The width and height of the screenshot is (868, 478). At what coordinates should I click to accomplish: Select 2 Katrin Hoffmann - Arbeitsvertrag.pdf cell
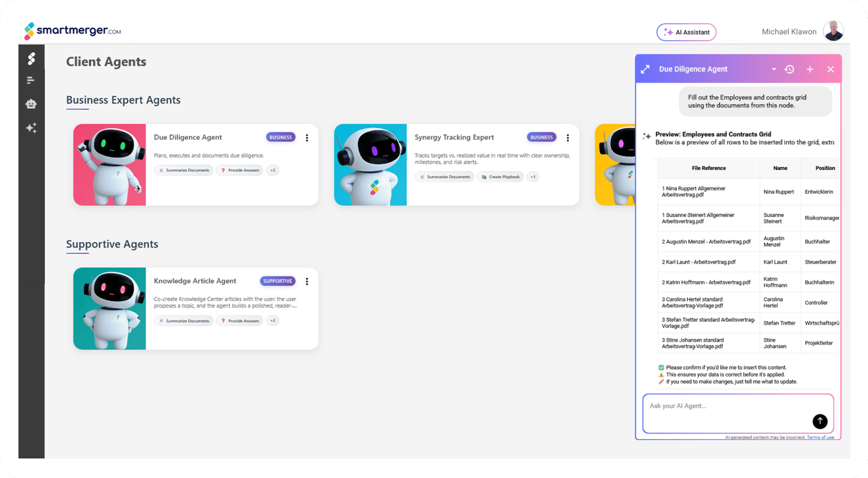(x=709, y=282)
